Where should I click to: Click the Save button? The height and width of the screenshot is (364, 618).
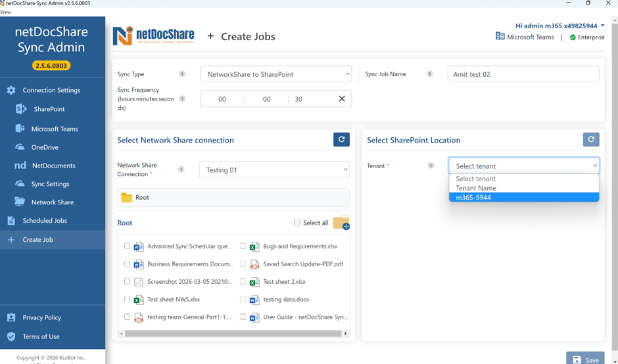coord(585,357)
